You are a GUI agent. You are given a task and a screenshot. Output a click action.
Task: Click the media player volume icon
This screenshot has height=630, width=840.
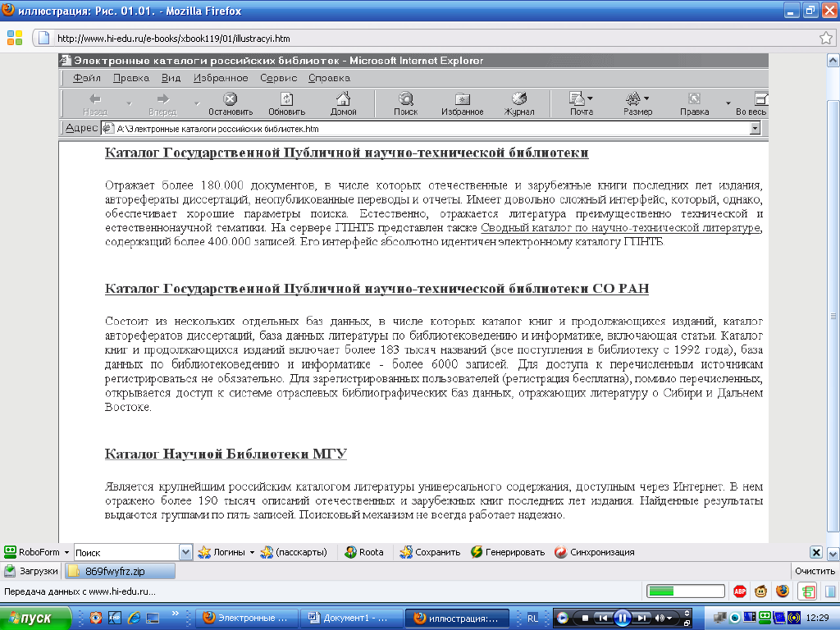point(660,618)
